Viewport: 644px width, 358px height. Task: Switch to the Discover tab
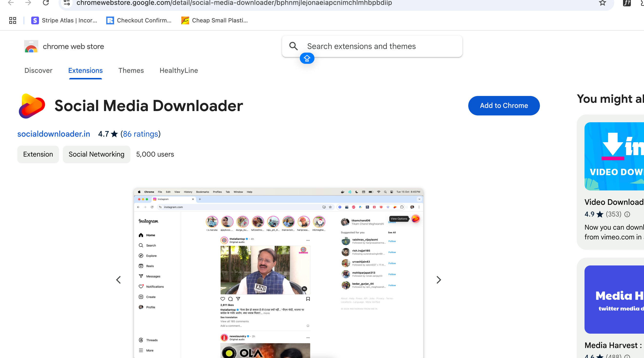tap(39, 70)
